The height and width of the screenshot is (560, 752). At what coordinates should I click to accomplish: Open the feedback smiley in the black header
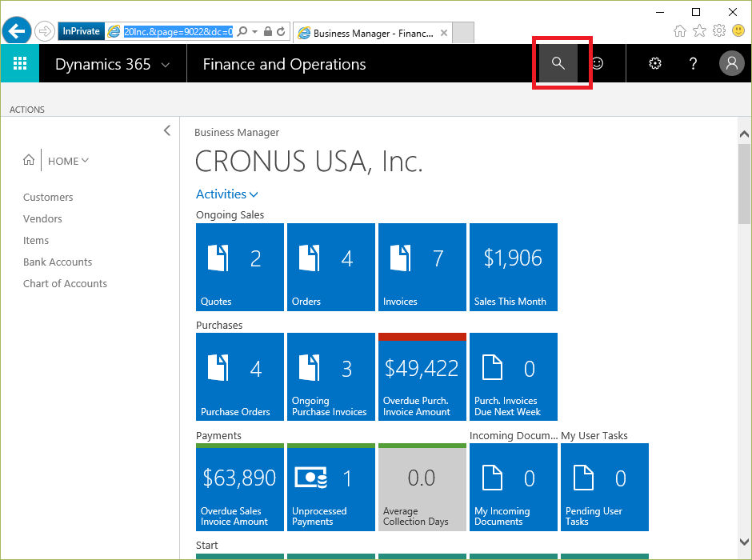[x=597, y=63]
